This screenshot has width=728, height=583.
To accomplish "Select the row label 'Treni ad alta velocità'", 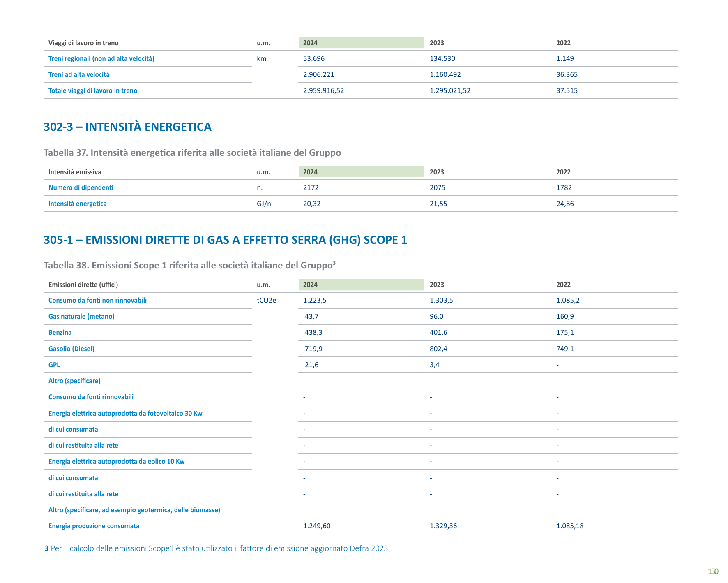I will (x=79, y=74).
